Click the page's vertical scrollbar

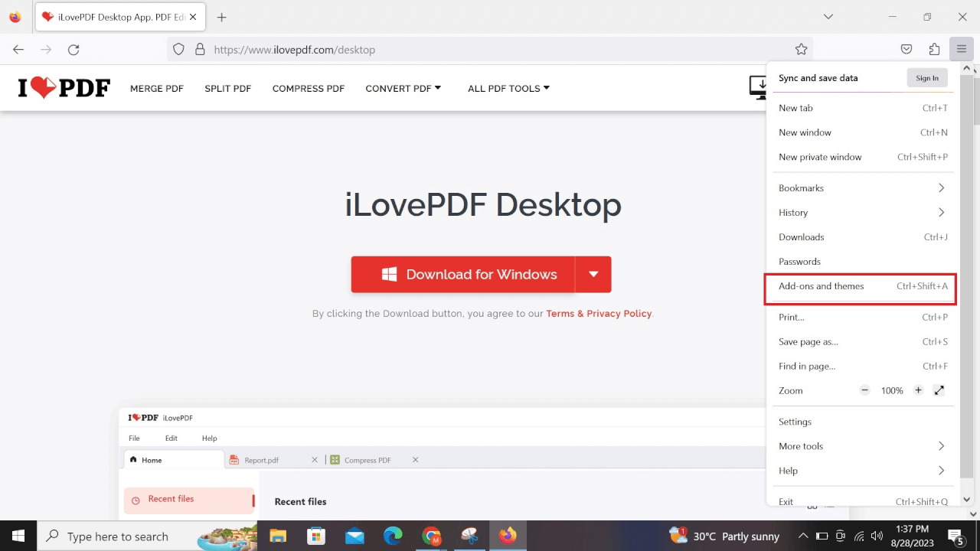point(975,99)
